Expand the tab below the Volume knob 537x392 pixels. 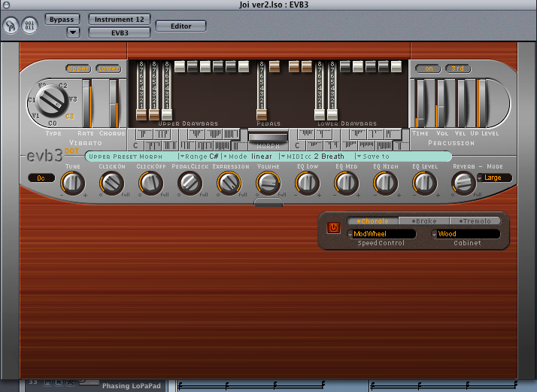[268, 202]
